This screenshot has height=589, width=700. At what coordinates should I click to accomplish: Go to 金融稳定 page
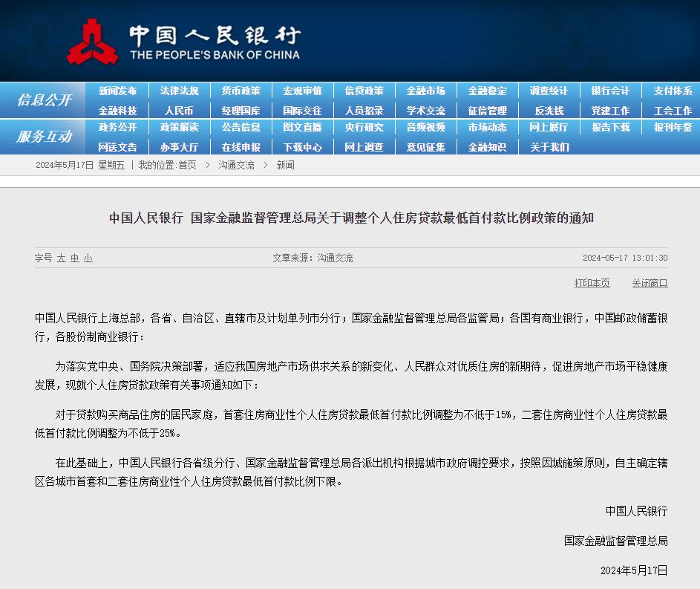click(x=487, y=91)
